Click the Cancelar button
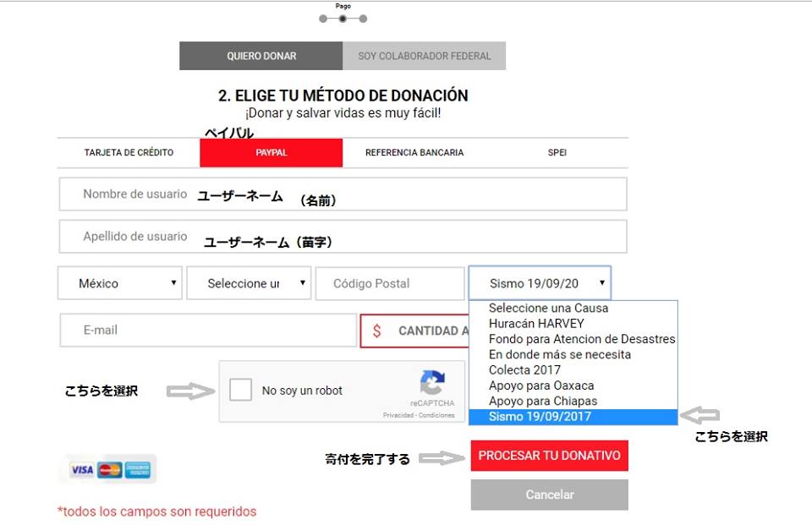This screenshot has height=525, width=812. pyautogui.click(x=549, y=495)
